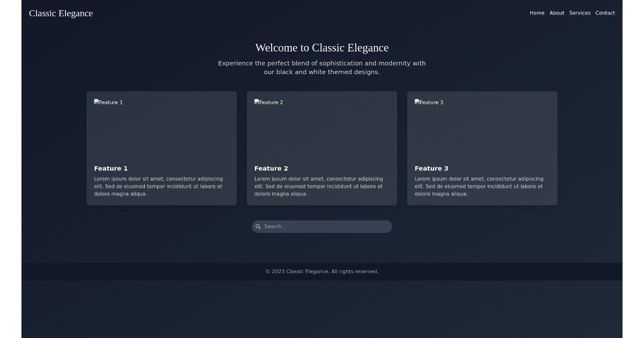This screenshot has height=338, width=644.
Task: Click the 2023 copyright footer text
Action: tap(322, 271)
